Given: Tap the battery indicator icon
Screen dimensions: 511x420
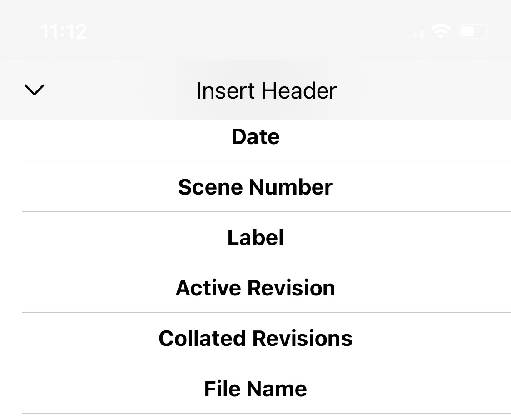Looking at the screenshot, I should (475, 32).
